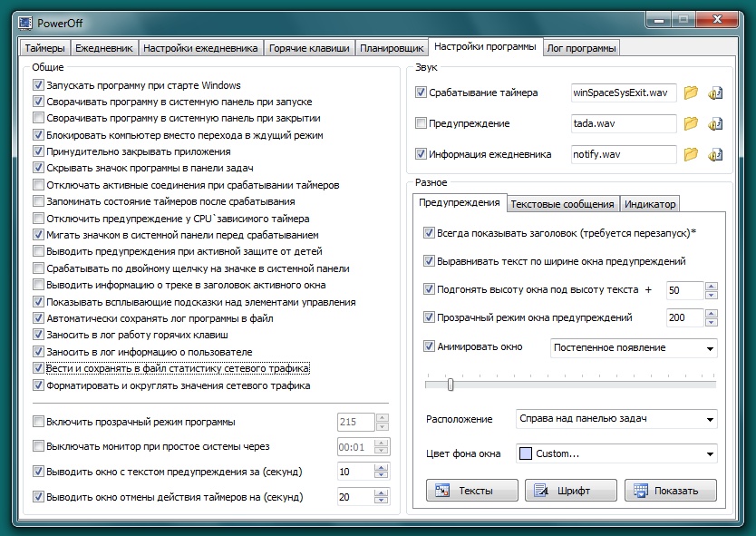Image resolution: width=756 pixels, height=536 pixels.
Task: Browse for the timer trigger sound file
Action: 691,93
